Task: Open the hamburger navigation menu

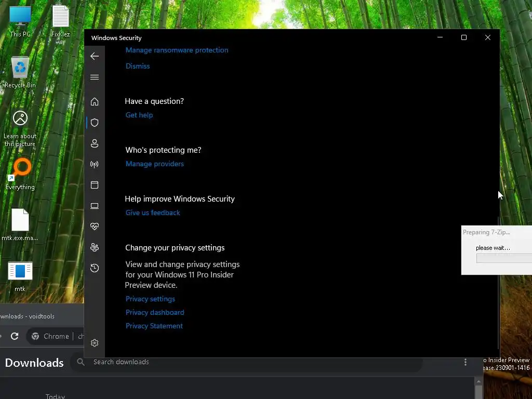Action: [95, 77]
